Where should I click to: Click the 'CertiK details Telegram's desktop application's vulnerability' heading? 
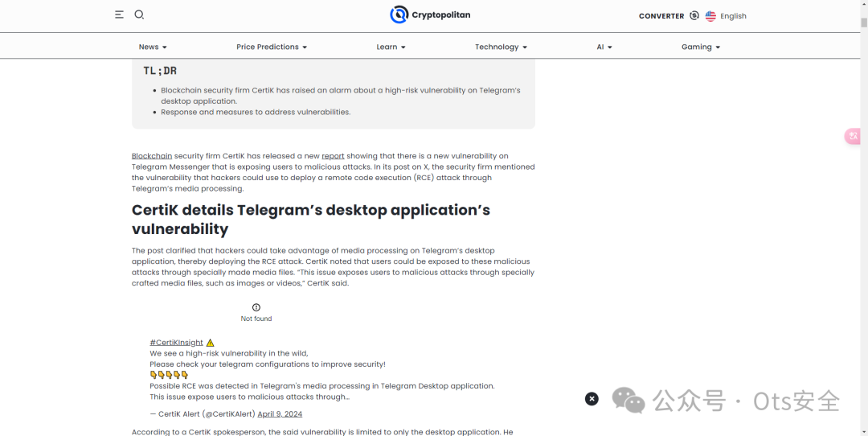[x=310, y=220]
